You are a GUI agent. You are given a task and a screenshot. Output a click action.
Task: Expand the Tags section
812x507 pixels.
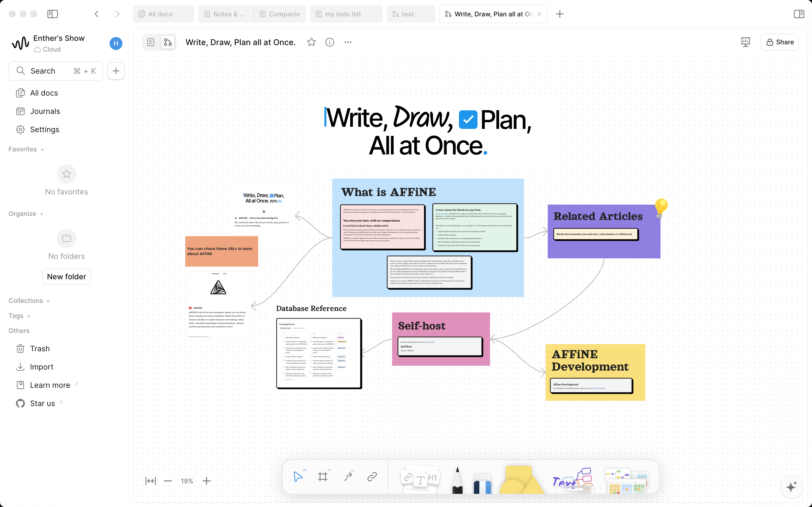point(29,316)
